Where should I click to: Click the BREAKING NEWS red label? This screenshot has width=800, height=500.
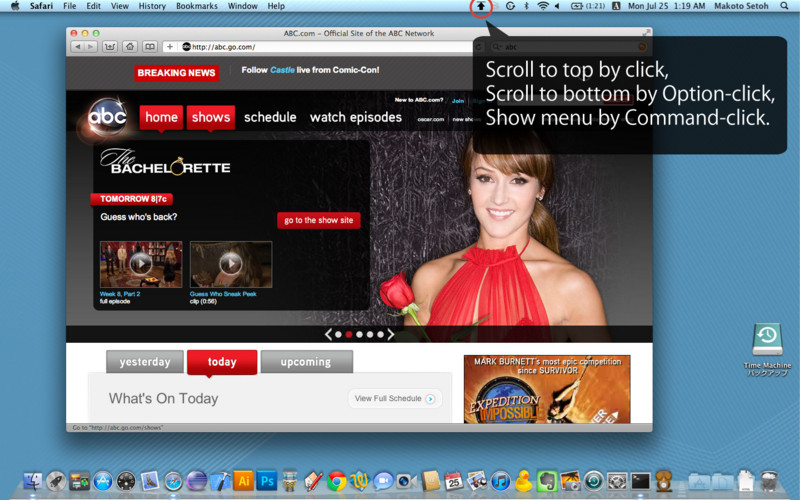coord(177,73)
